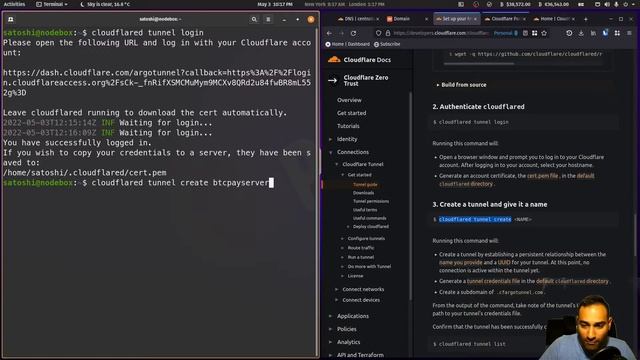The height and width of the screenshot is (360, 640).
Task: Click the grid icon in the address bar
Action: click(535, 33)
